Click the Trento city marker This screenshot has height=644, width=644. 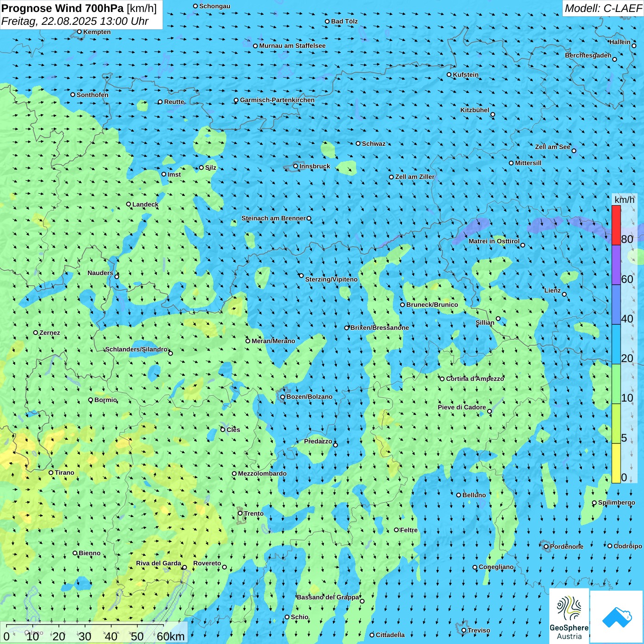click(x=240, y=513)
